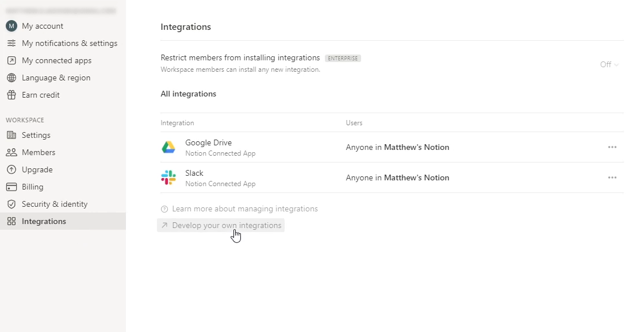Click the gift icon for credit
This screenshot has height=332, width=644.
pyautogui.click(x=11, y=95)
